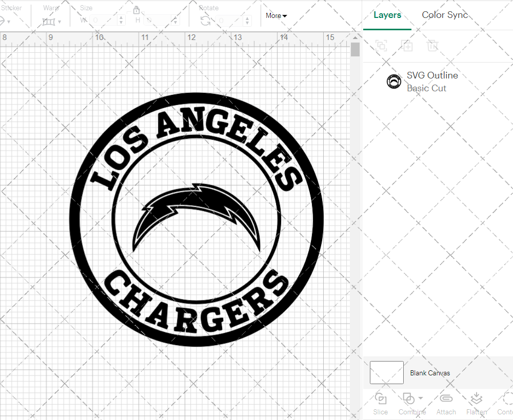Click the Rotate circular arrows icon
The image size is (513, 420).
[206, 21]
